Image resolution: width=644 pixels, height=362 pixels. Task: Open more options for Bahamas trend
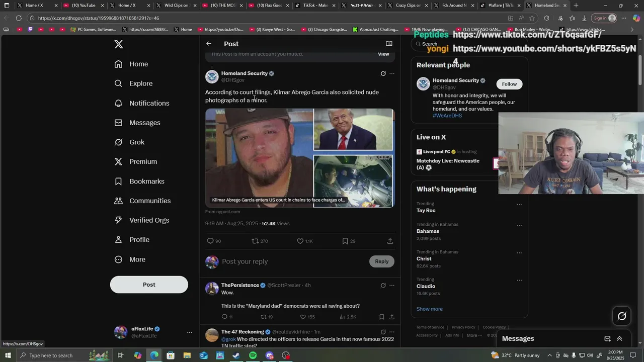(519, 225)
